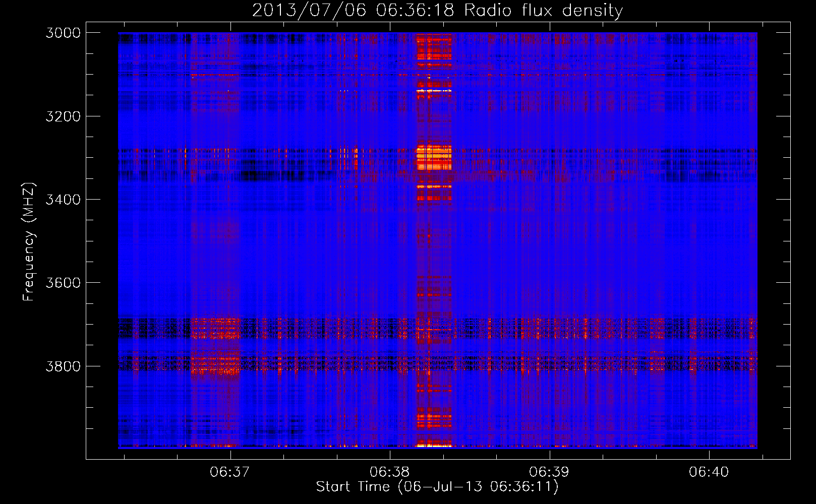Click the 06:40 time tick label
The height and width of the screenshot is (504, 816).
(x=709, y=472)
